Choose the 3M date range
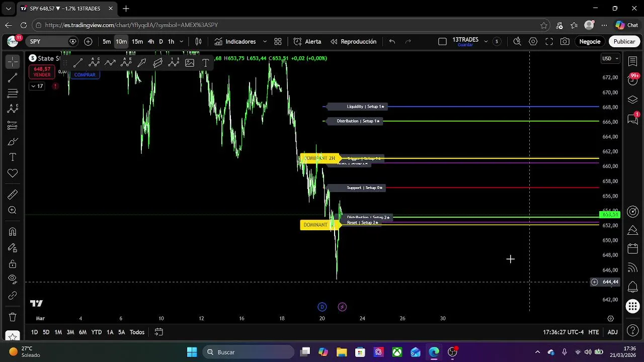 70,332
